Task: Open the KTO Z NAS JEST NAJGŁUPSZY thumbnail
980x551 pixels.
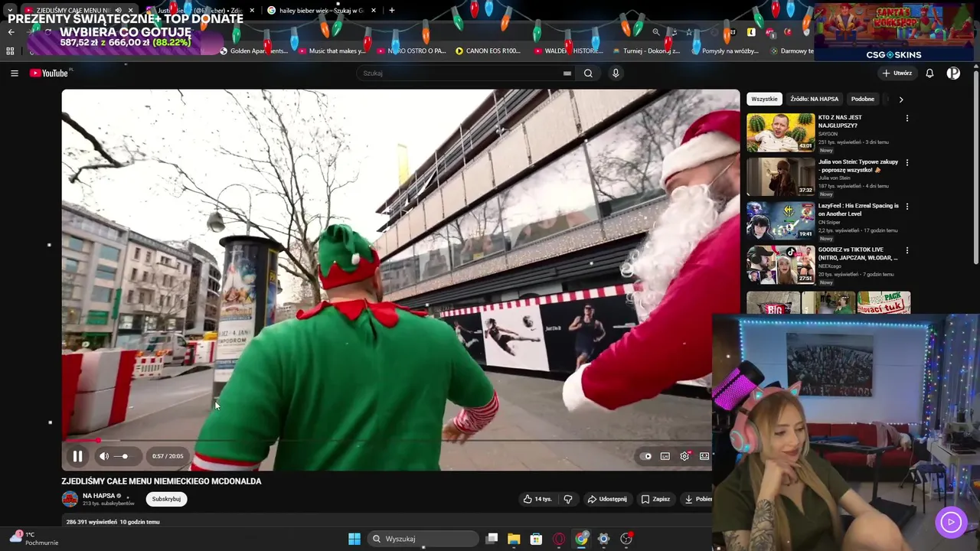Action: tap(781, 132)
